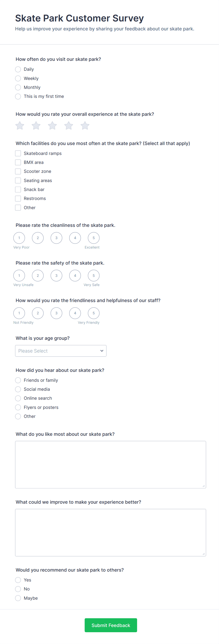This screenshot has width=219, height=644.
Task: Rate overall experience one star
Action: point(20,125)
